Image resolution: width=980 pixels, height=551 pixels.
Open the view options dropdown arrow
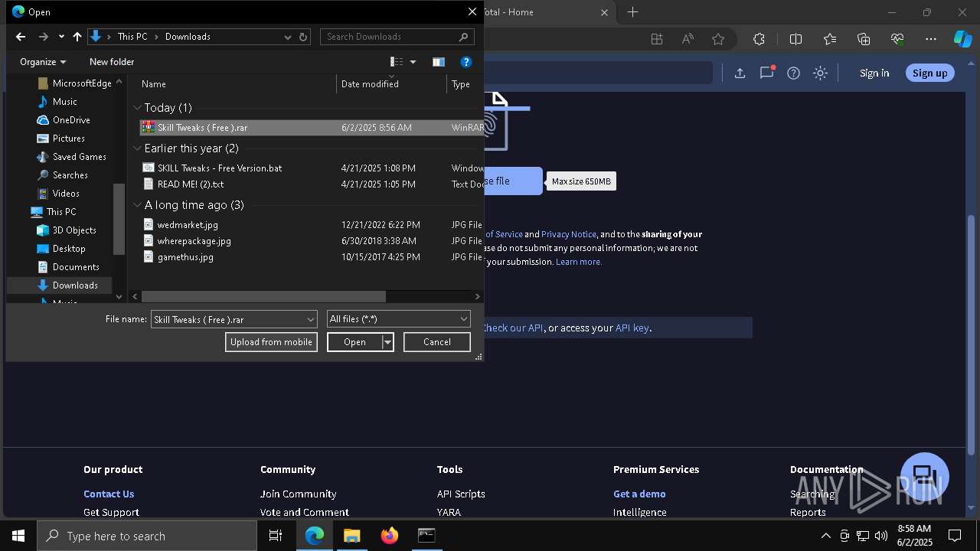(413, 62)
